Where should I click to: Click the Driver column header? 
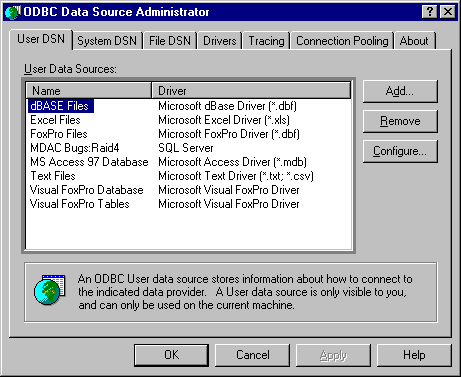251,91
